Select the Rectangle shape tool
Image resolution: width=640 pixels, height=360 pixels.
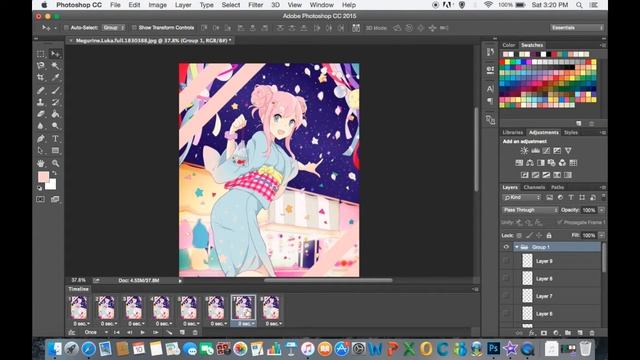point(55,151)
